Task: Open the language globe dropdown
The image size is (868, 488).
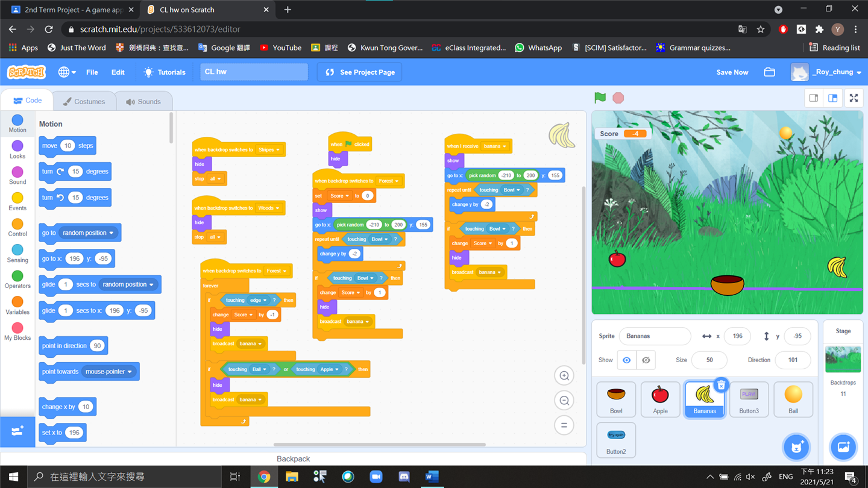Action: tap(66, 72)
